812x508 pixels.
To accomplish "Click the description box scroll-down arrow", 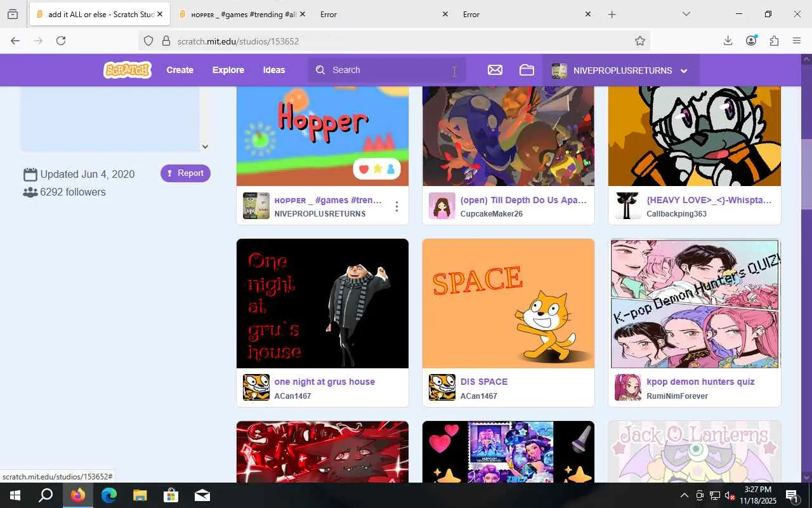I will [x=205, y=147].
